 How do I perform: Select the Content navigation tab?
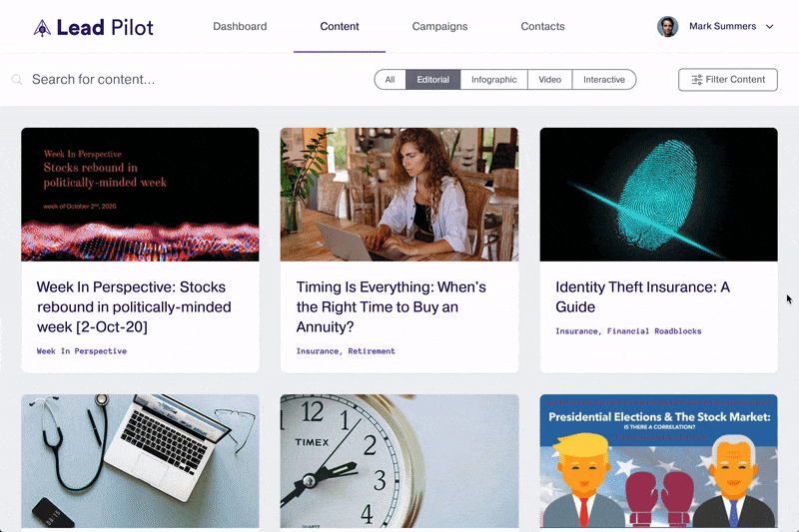(340, 27)
